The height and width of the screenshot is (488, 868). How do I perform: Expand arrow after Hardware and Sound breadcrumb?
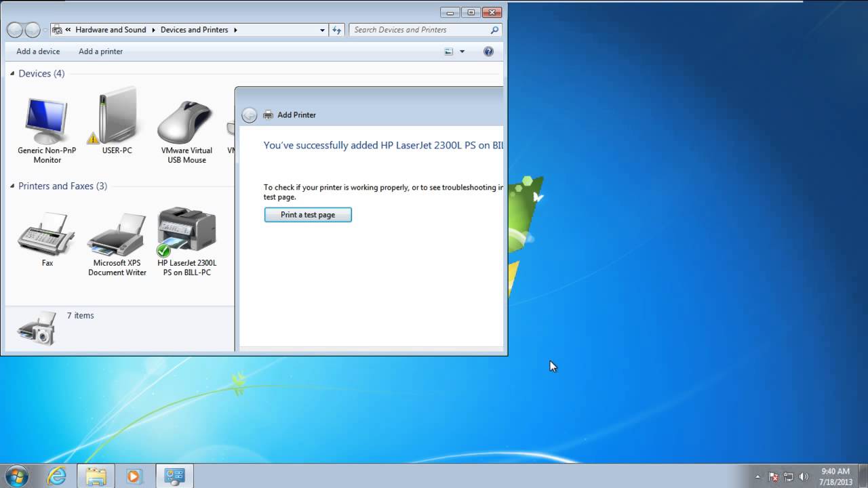(153, 30)
